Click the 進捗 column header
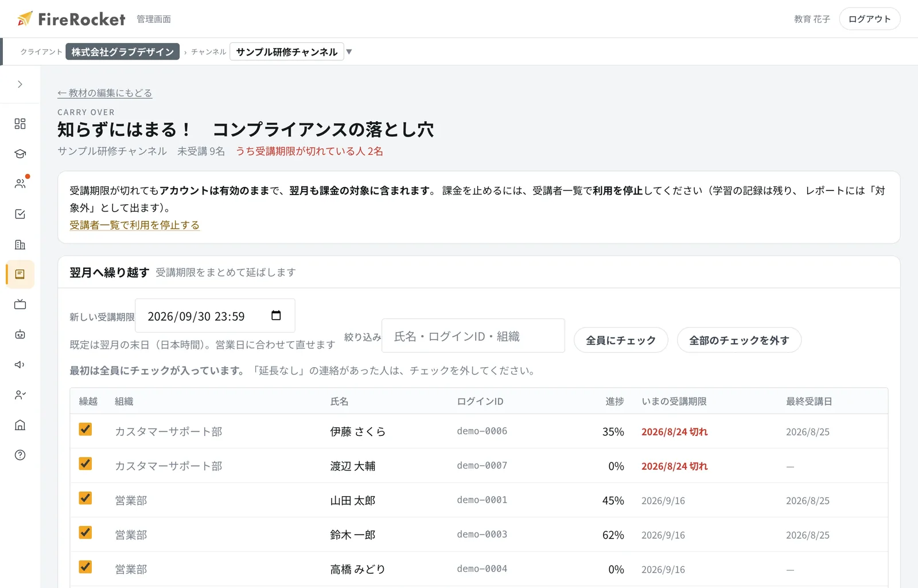Screen dimensions: 918x588 pyautogui.click(x=614, y=401)
